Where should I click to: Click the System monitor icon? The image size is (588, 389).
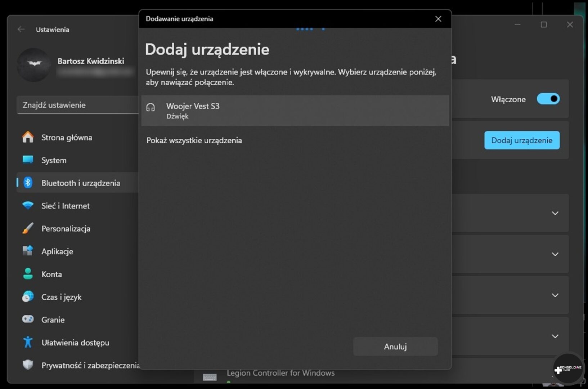[28, 160]
